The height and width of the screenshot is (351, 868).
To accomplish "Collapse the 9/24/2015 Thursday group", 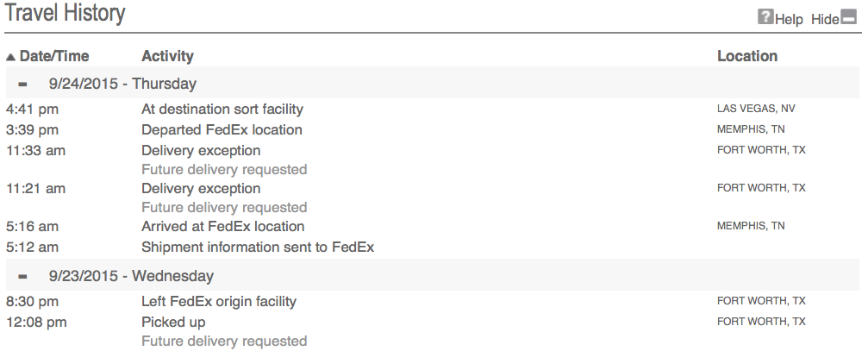I will coord(22,85).
